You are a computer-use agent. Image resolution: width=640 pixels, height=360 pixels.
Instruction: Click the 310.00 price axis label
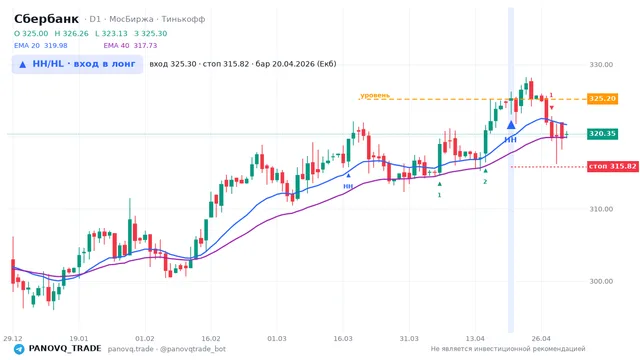pos(601,209)
